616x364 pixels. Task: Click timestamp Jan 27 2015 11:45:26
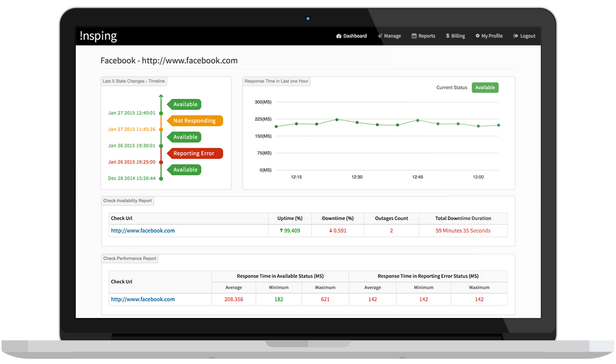[x=131, y=129]
